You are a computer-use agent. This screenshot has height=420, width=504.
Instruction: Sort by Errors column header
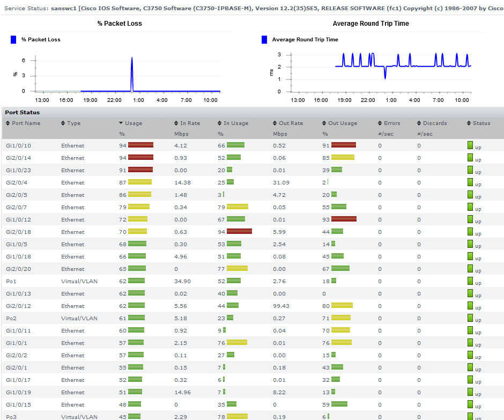(x=389, y=123)
